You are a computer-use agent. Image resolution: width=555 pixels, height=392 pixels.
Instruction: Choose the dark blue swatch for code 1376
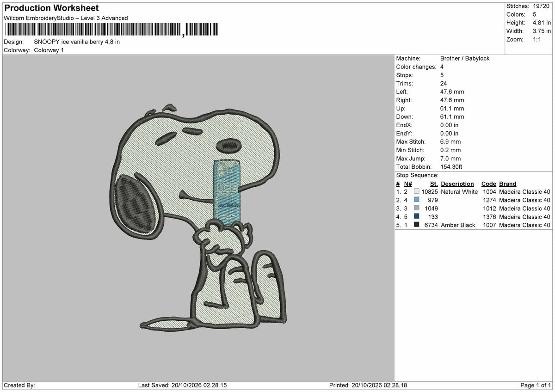pyautogui.click(x=417, y=217)
